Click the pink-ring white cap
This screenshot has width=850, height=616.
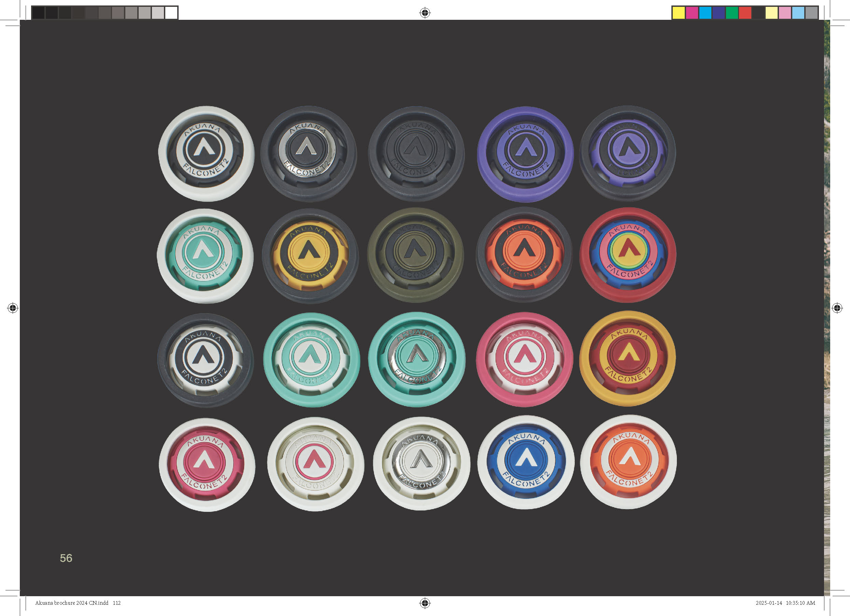click(524, 360)
